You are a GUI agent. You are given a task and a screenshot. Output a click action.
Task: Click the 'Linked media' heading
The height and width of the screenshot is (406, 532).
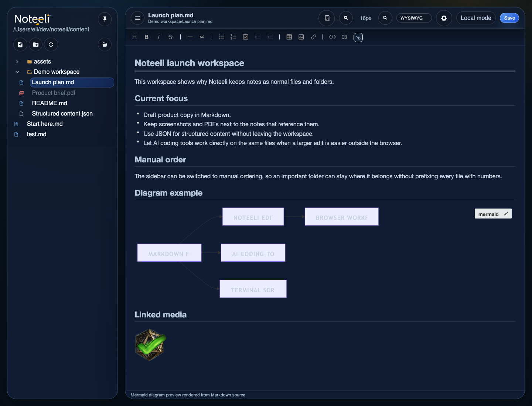160,315
